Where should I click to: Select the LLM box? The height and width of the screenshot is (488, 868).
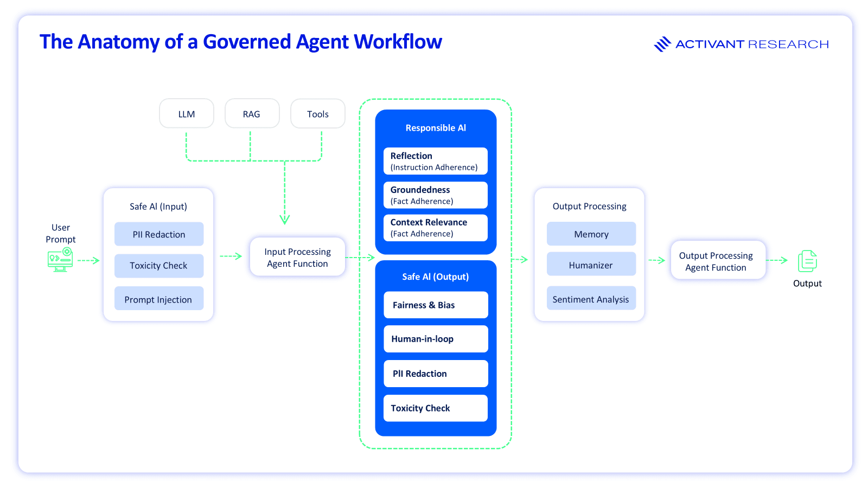pos(187,114)
